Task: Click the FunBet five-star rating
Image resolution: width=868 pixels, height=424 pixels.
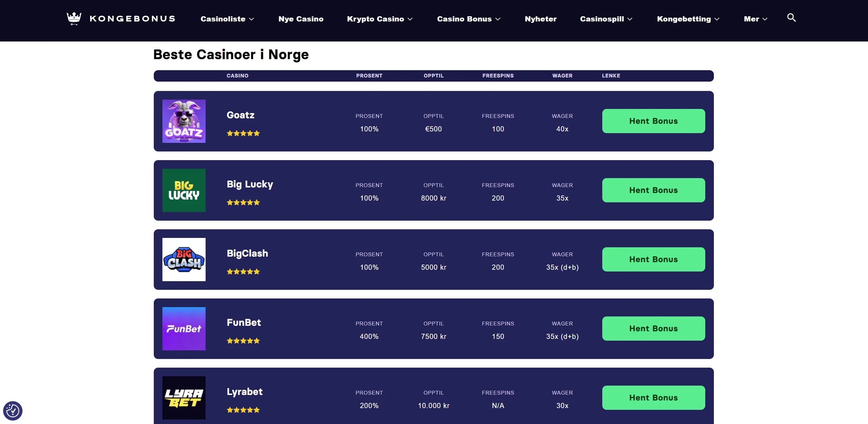Action: pyautogui.click(x=243, y=341)
